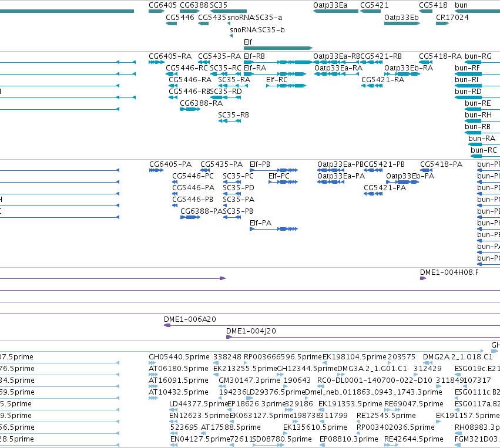Open the bun-RH transcript label
500x448 pixels.
(x=478, y=115)
